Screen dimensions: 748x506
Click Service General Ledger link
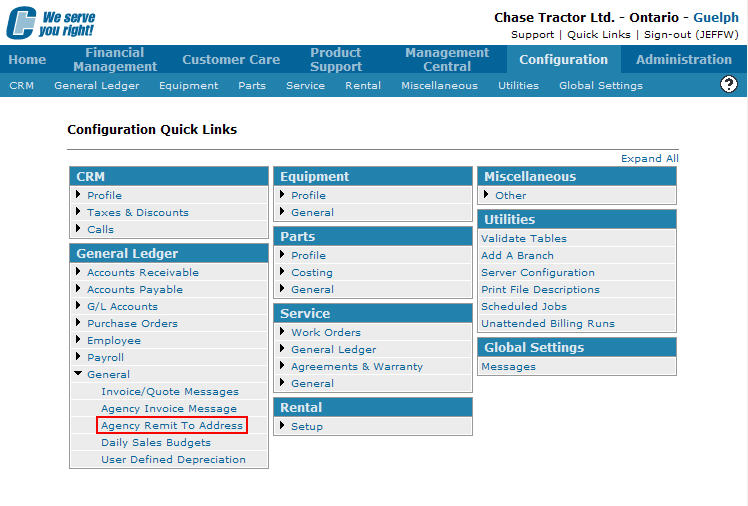point(333,350)
